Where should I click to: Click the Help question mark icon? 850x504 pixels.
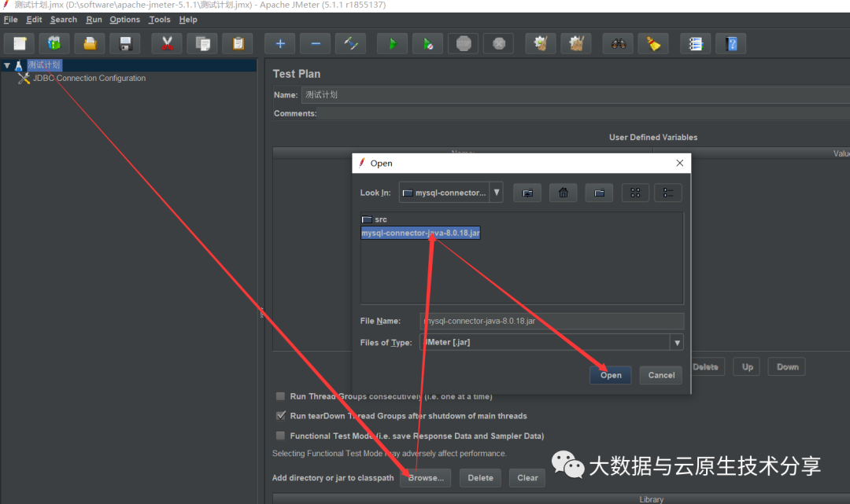[731, 44]
